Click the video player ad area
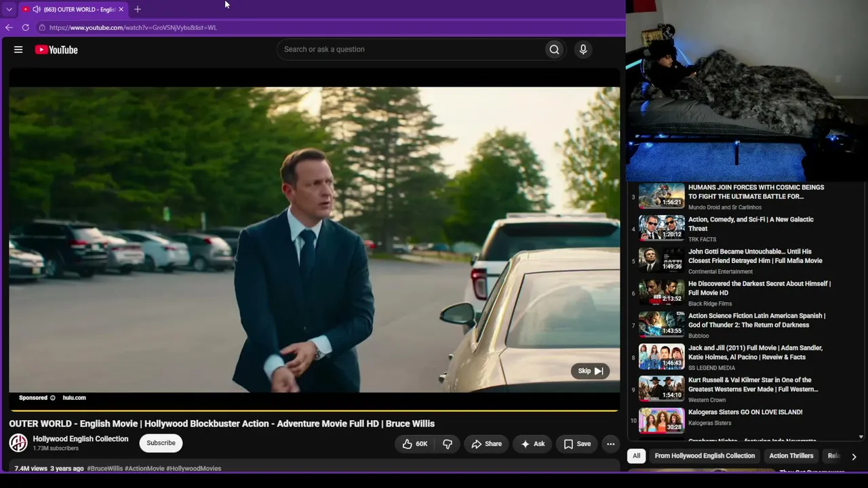 click(x=314, y=239)
